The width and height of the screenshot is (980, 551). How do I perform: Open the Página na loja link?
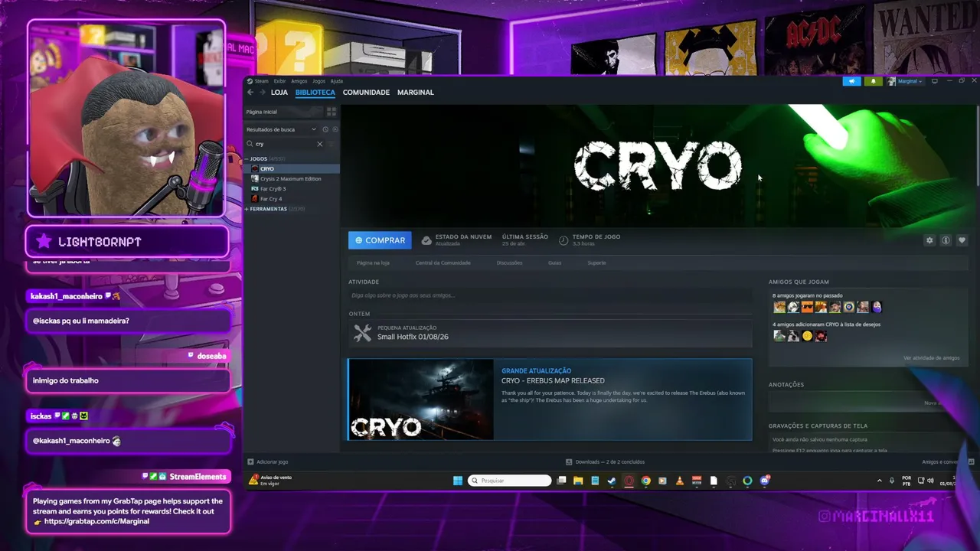point(373,262)
